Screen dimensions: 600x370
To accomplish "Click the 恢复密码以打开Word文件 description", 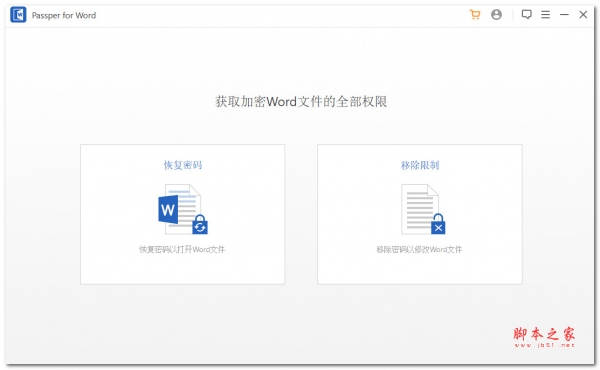I will [182, 249].
